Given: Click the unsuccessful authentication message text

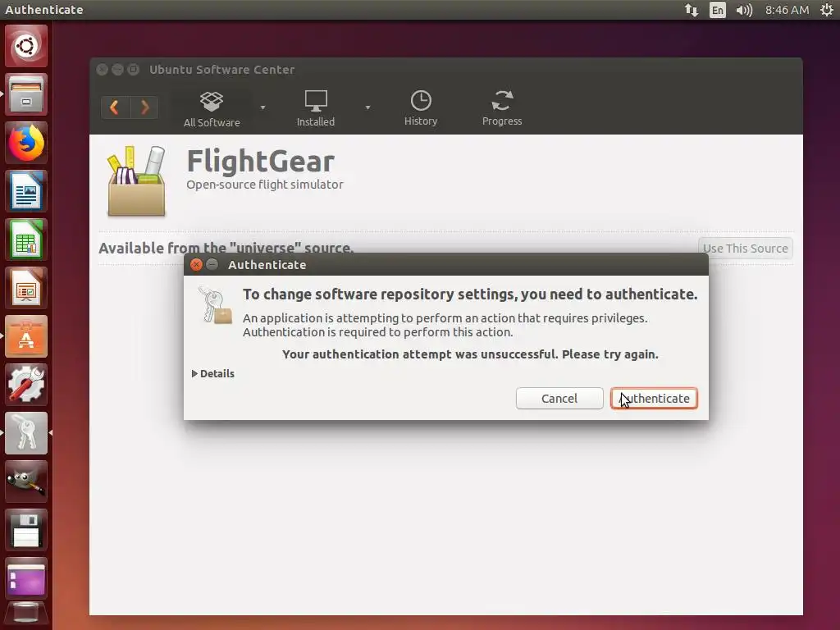Looking at the screenshot, I should coord(470,354).
